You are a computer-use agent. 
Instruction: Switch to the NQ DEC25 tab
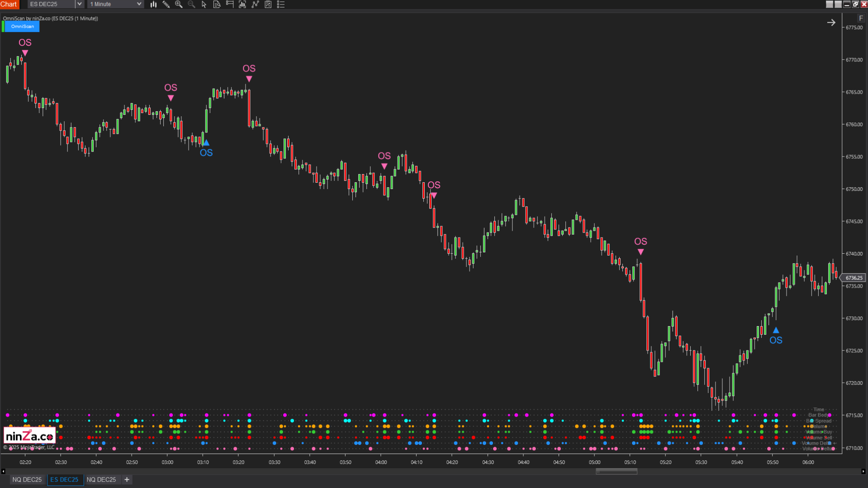point(27,479)
